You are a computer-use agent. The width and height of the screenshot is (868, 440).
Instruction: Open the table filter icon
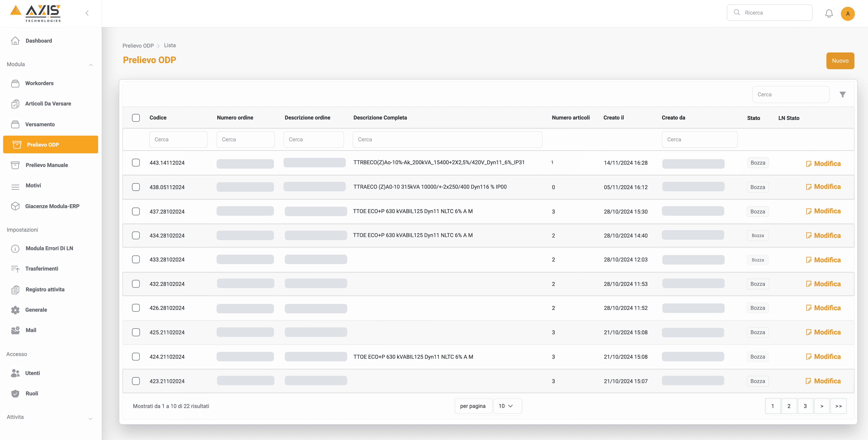pyautogui.click(x=843, y=94)
